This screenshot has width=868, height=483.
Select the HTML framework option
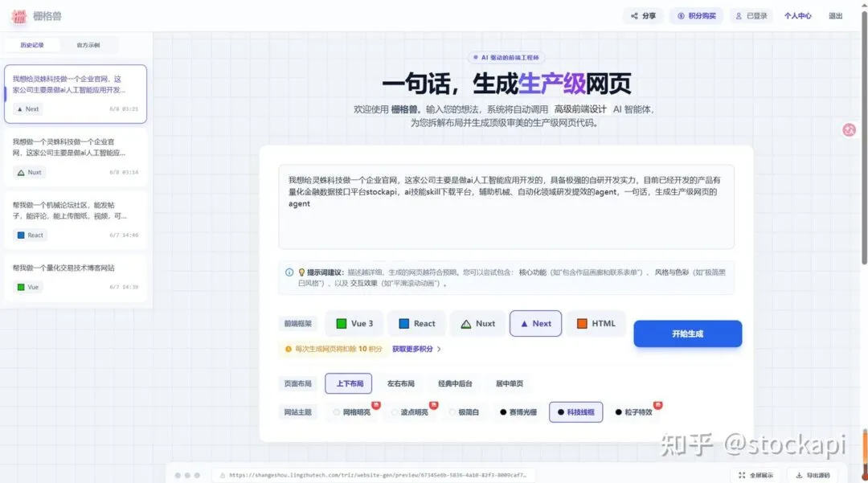pyautogui.click(x=596, y=324)
